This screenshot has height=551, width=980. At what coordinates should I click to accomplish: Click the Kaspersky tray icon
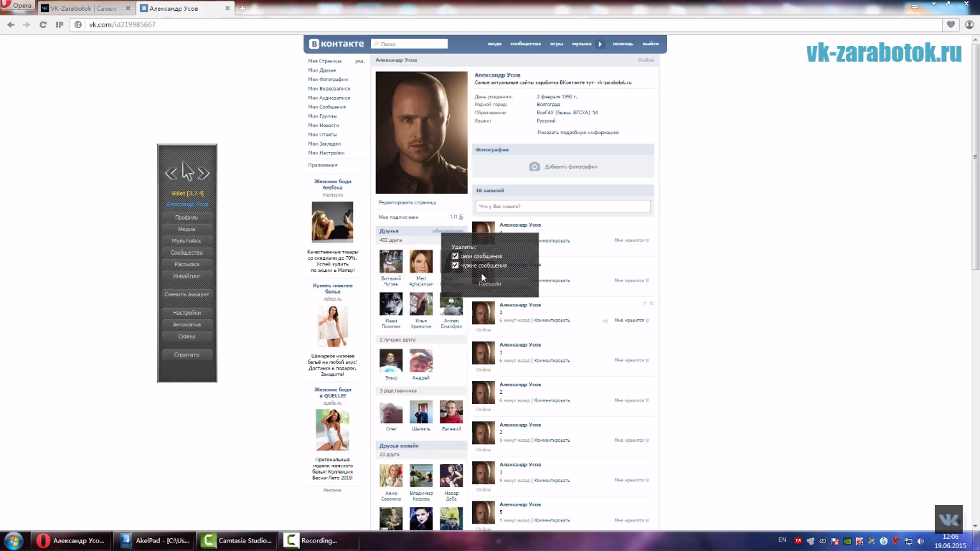[x=859, y=541]
